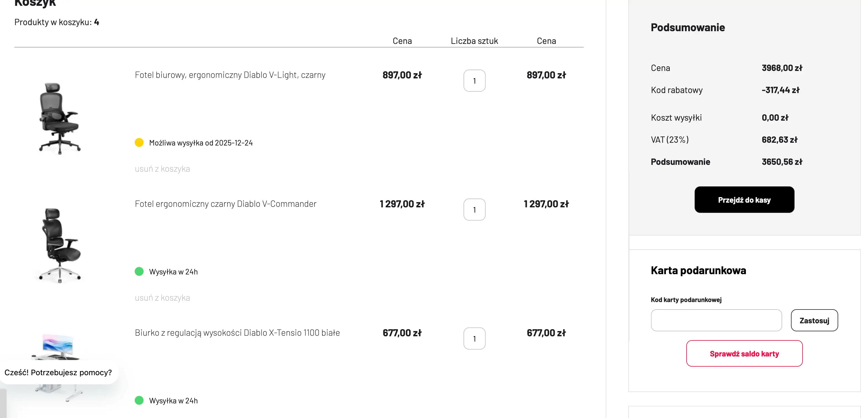Check balance via Sprawdź saldo karty

tap(744, 354)
